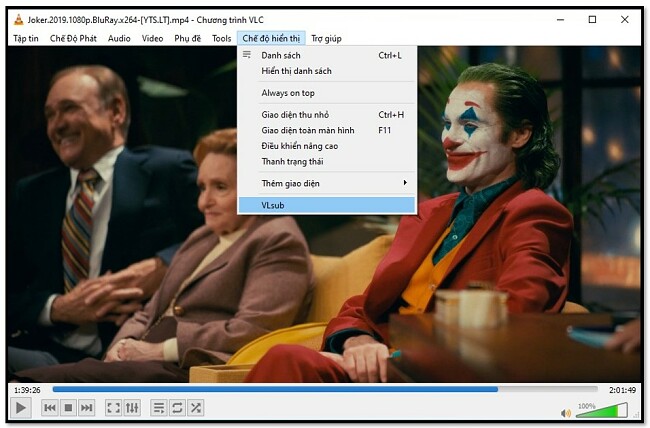Toggle Thanh trạng thái option
Screen dimensions: 650x428
pos(327,162)
